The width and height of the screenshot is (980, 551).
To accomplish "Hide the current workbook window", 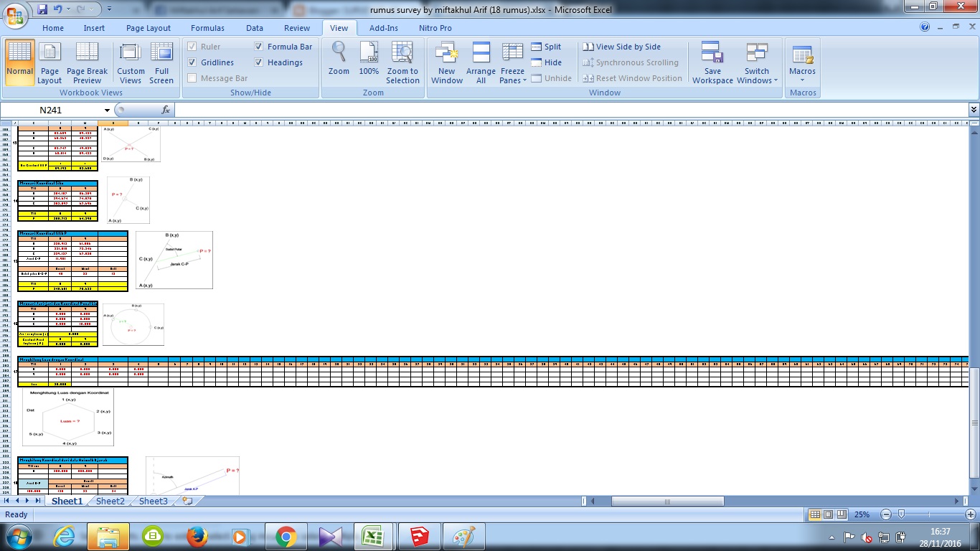I will click(x=546, y=62).
